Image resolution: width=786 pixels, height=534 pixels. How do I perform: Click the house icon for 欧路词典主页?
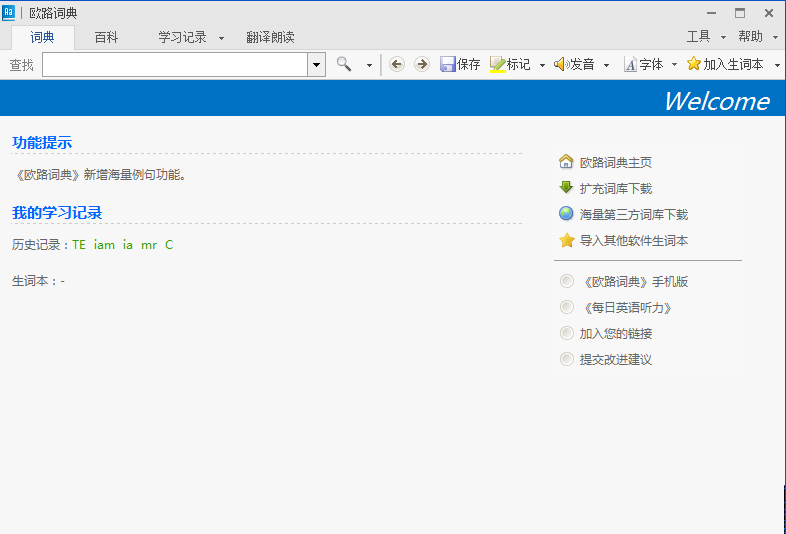[x=566, y=161]
